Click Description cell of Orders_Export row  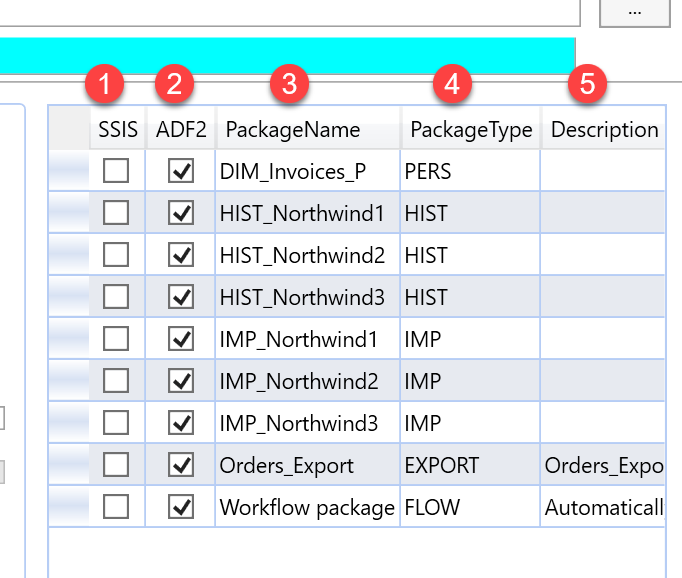603,464
